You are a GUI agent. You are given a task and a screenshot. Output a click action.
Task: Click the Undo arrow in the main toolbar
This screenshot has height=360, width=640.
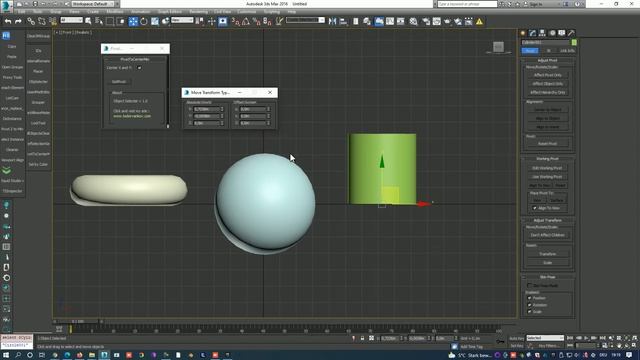tap(8, 21)
